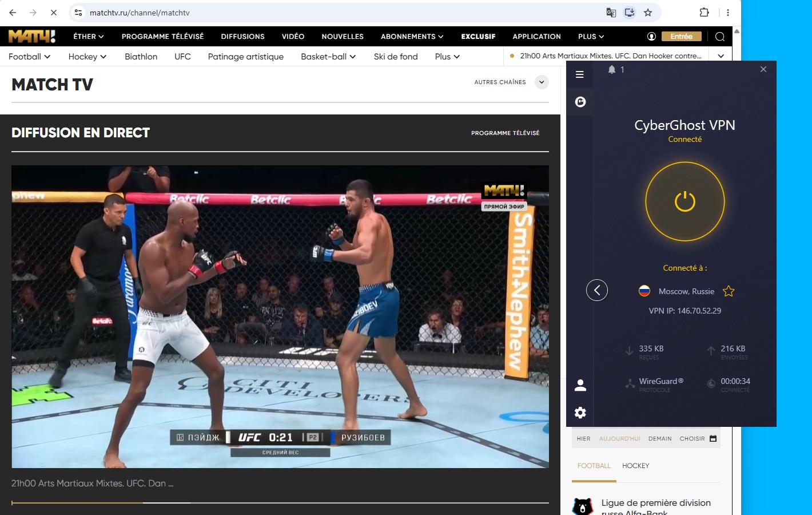Open EXCLUSIF menu item
Screen dimensions: 812x515
tap(478, 36)
